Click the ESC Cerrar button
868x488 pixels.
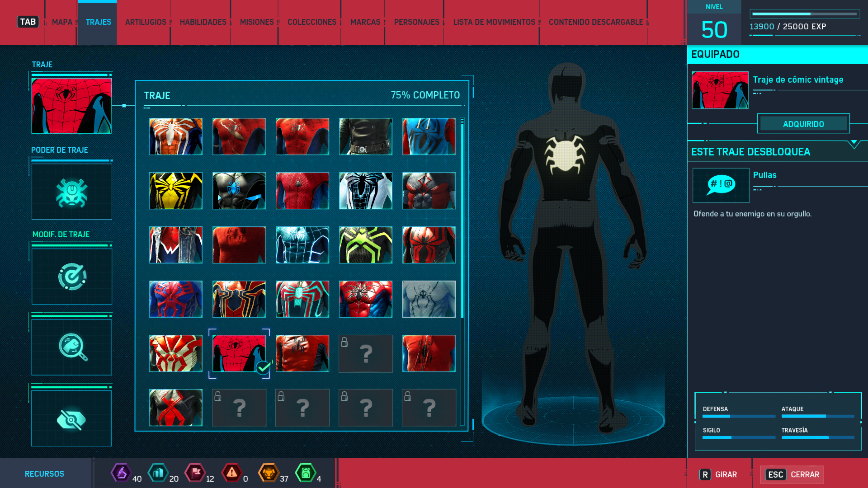point(792,474)
